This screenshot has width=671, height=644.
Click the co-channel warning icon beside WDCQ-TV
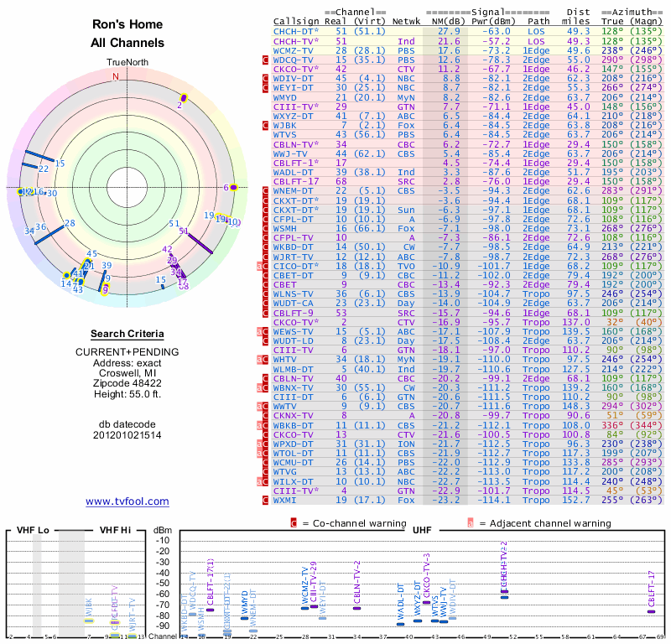click(x=266, y=60)
